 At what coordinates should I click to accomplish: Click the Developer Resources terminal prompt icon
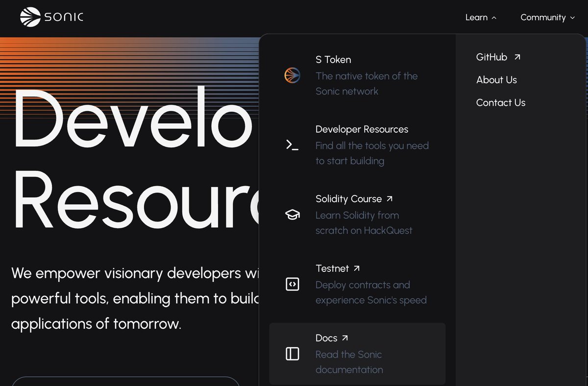(292, 145)
